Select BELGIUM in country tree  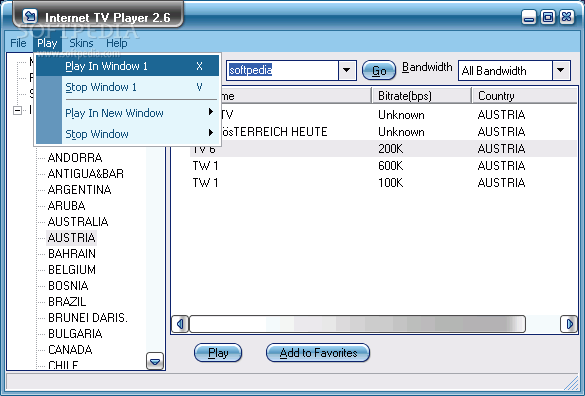pos(72,270)
